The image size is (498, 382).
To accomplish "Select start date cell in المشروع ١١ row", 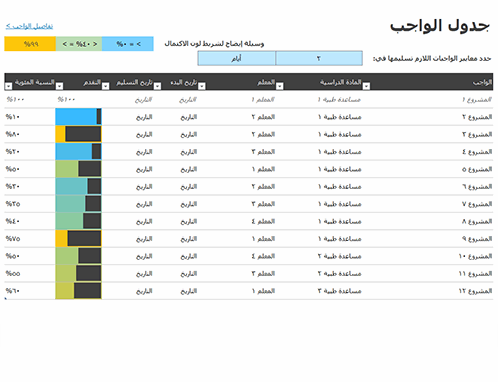I will [x=189, y=273].
